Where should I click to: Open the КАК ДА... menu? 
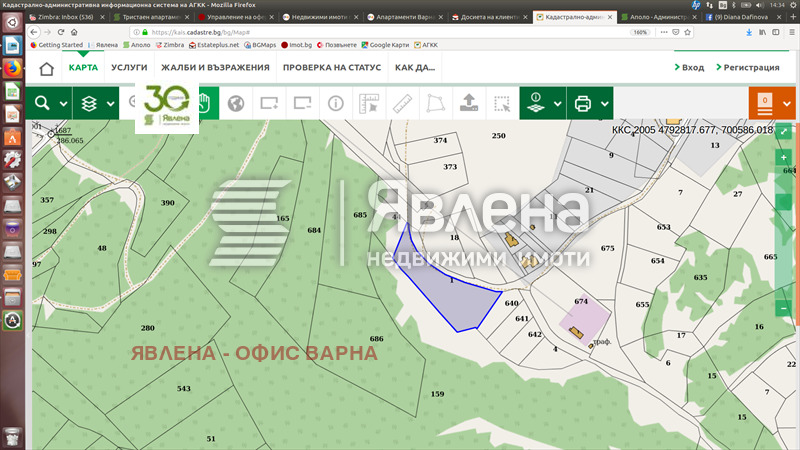click(x=415, y=67)
